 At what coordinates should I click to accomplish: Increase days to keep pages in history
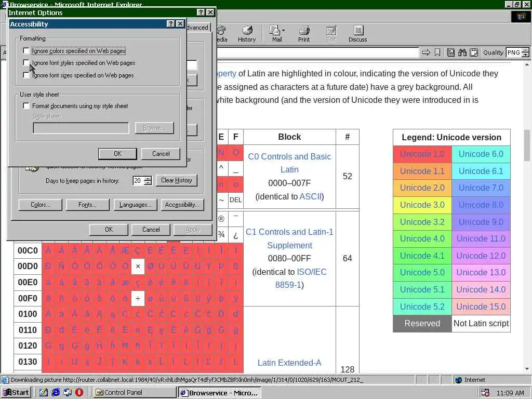point(148,178)
